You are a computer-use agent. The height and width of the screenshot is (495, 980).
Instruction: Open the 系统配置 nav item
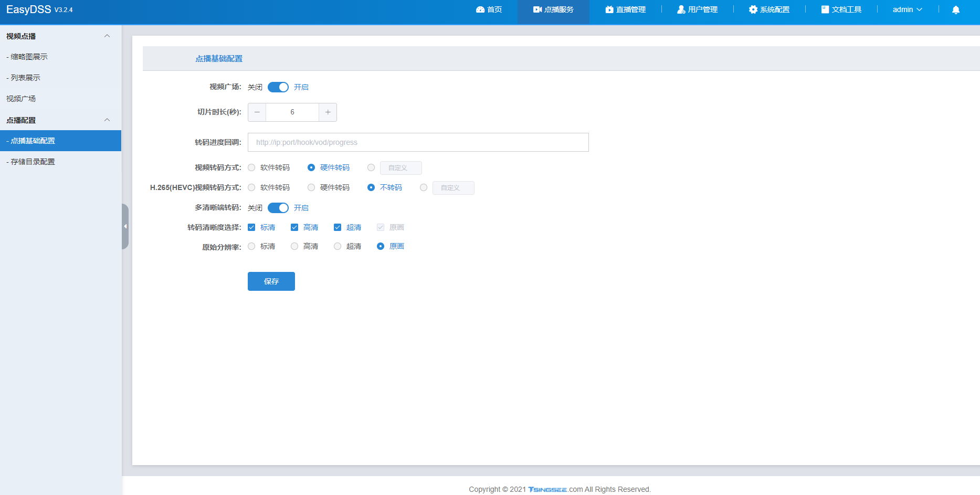769,9
